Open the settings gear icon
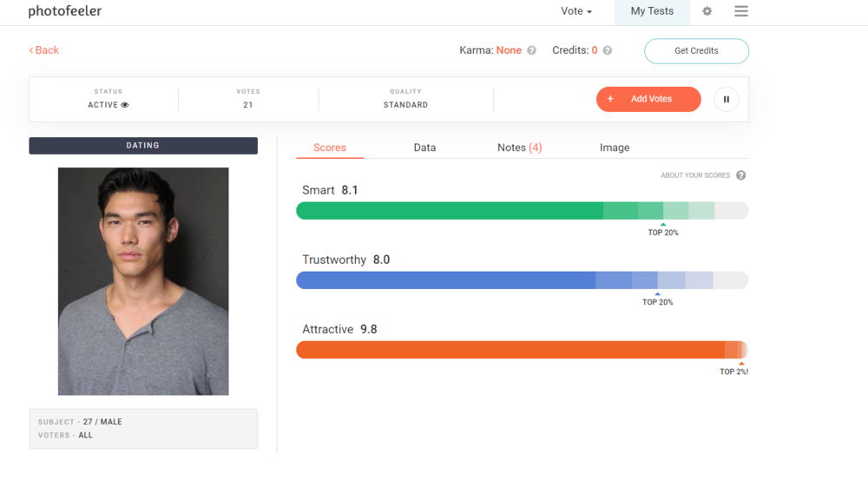Image resolution: width=868 pixels, height=494 pixels. coord(707,11)
